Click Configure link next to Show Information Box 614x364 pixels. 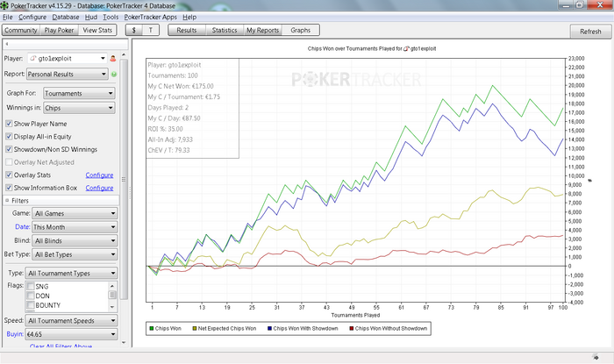[99, 188]
